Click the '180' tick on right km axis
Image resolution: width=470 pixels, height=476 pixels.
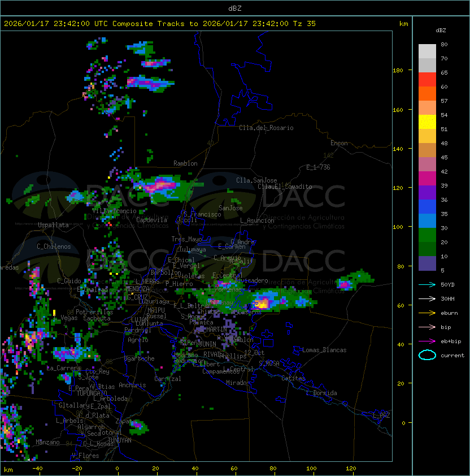(398, 71)
